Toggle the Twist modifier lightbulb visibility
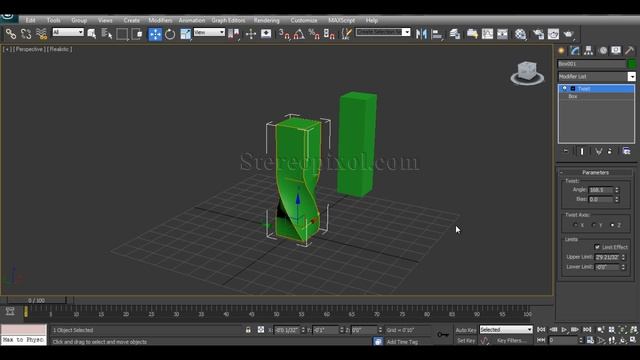Viewport: 640px width, 360px height. coord(565,89)
